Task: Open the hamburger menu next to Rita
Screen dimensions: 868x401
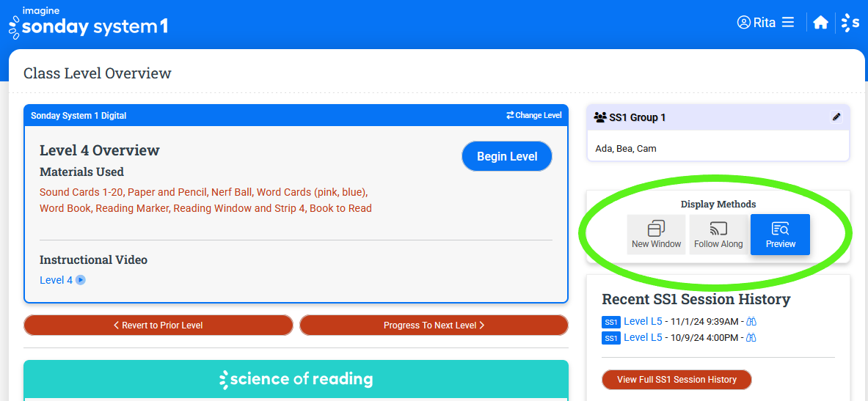Action: click(788, 23)
